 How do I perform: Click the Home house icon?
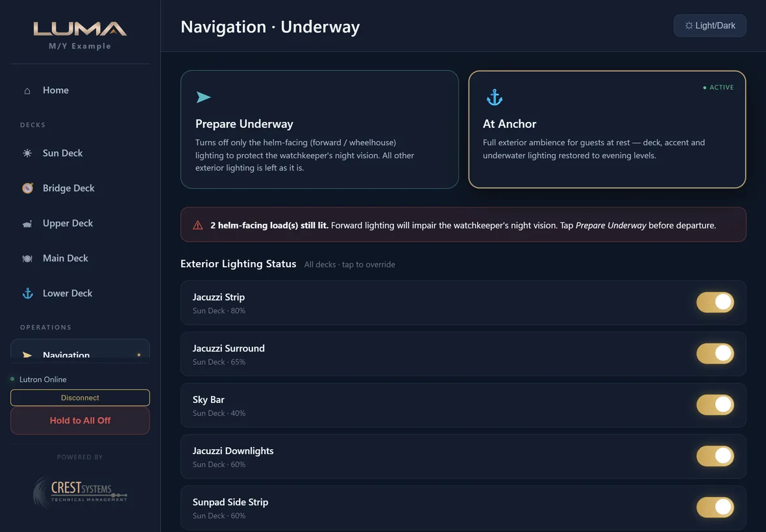click(x=27, y=90)
